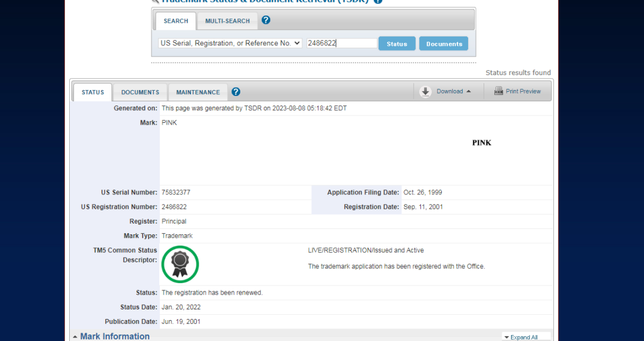Open the DOCUMENTS tab
The image size is (644, 341).
[x=140, y=92]
